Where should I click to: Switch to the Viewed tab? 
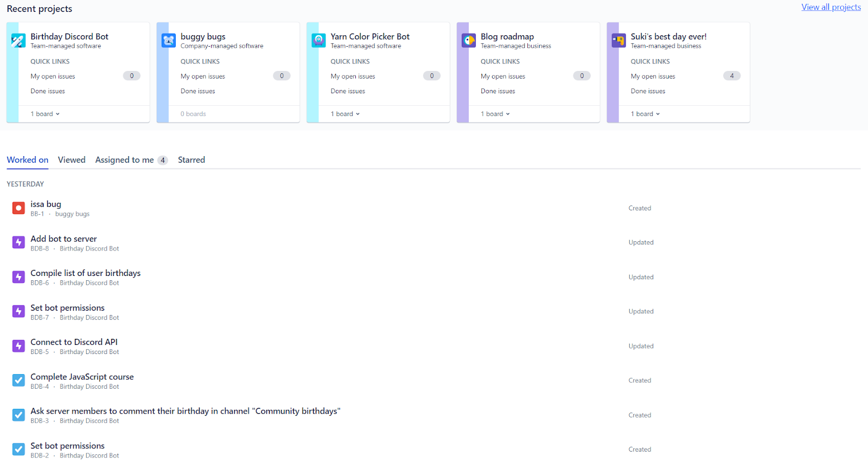coord(72,160)
